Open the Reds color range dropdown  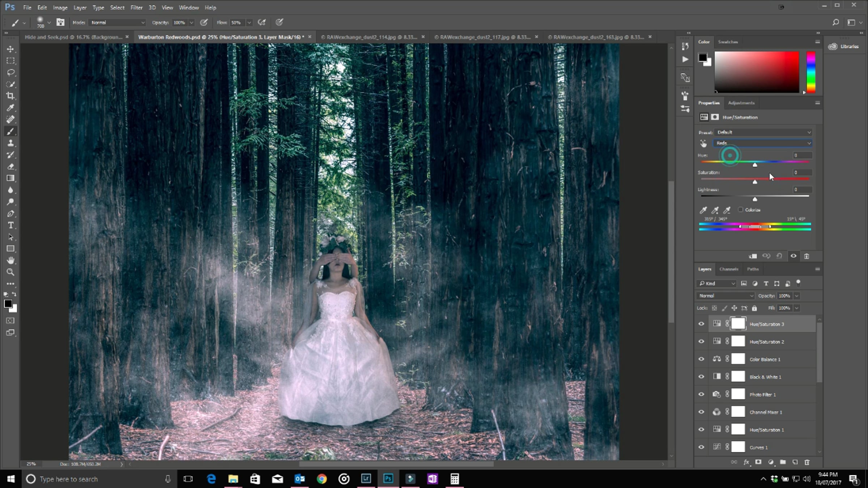[x=762, y=143]
